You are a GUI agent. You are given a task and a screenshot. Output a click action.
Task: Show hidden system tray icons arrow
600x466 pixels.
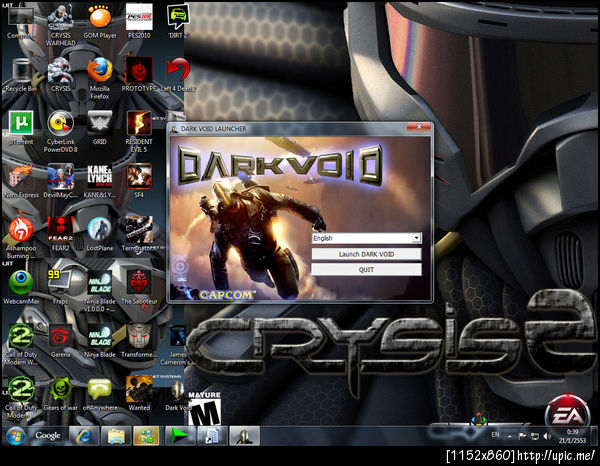coord(510,436)
